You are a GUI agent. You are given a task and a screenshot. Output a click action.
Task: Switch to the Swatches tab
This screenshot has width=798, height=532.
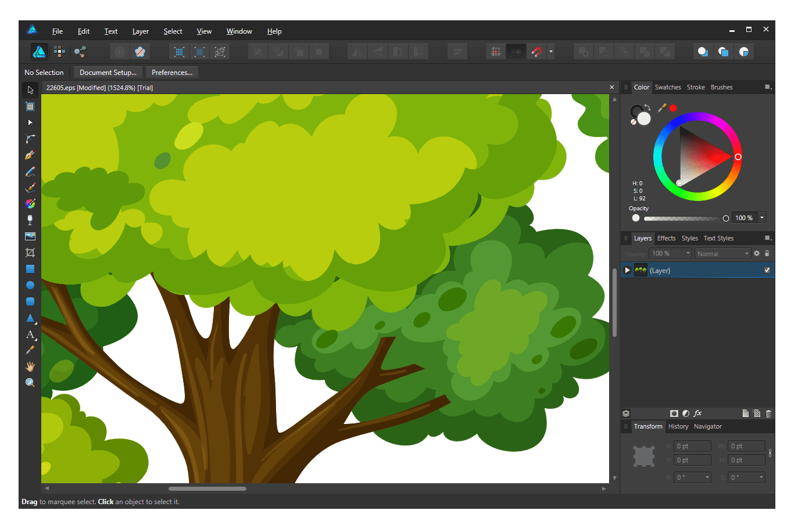tap(668, 87)
